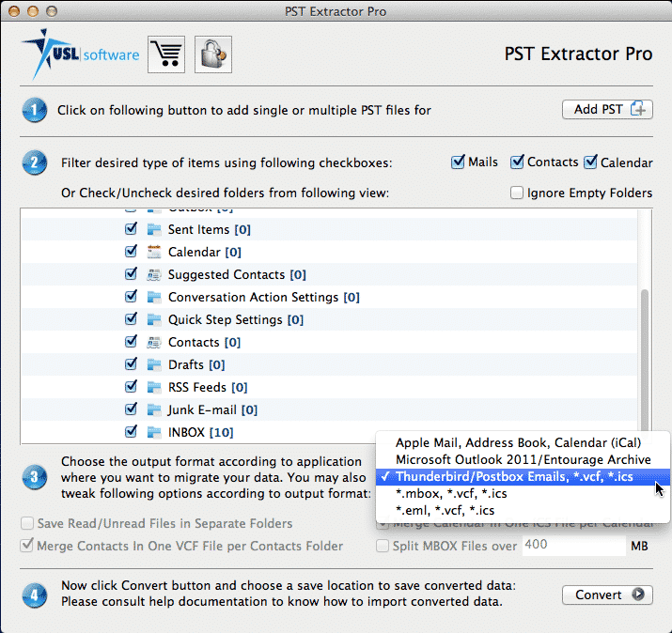This screenshot has width=672, height=633.
Task: Click the MBOX split size field
Action: (x=574, y=546)
